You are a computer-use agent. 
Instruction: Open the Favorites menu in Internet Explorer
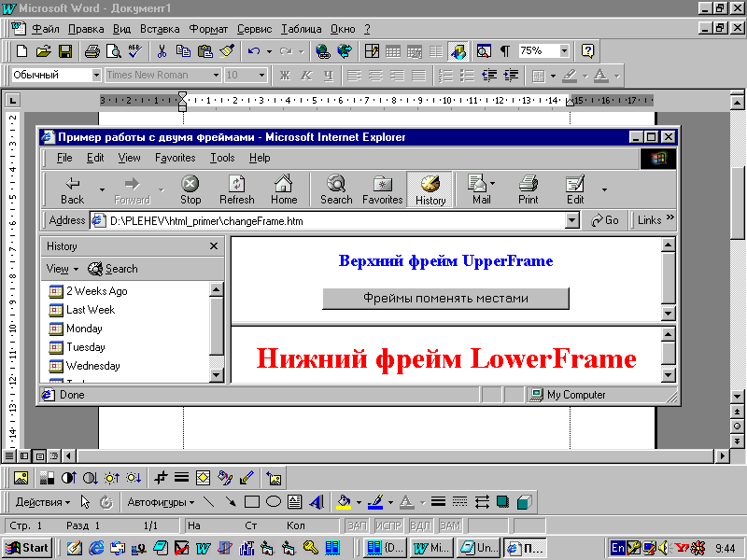tap(176, 158)
